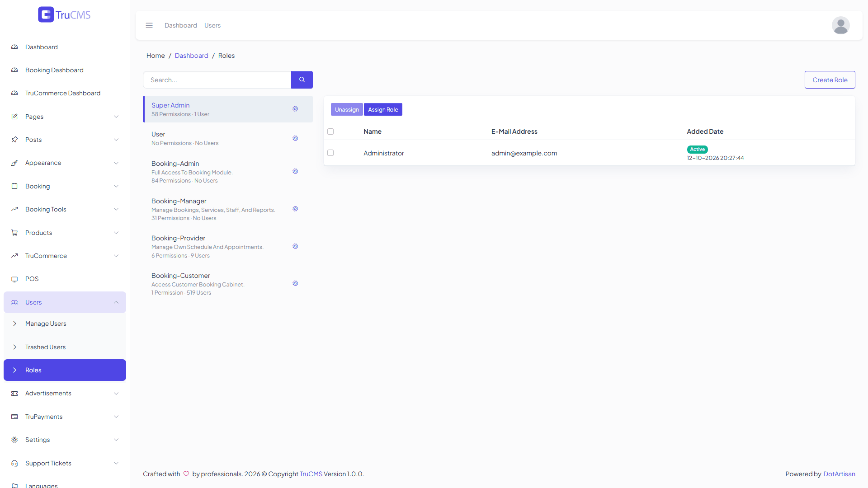Click the Support Tickets headset icon
Viewport: 868px width, 488px height.
(14, 463)
